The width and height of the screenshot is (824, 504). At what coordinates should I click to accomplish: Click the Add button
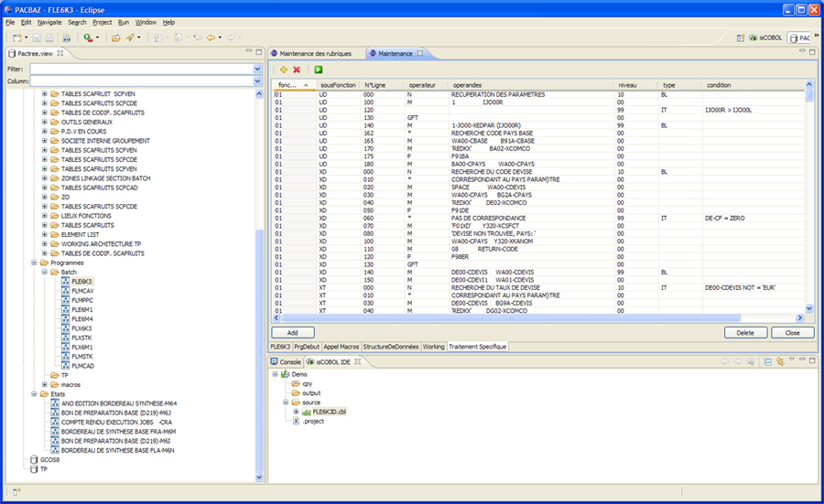point(292,332)
